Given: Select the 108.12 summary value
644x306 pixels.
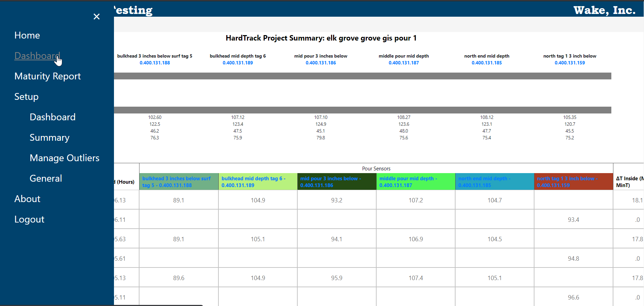Looking at the screenshot, I should [487, 117].
